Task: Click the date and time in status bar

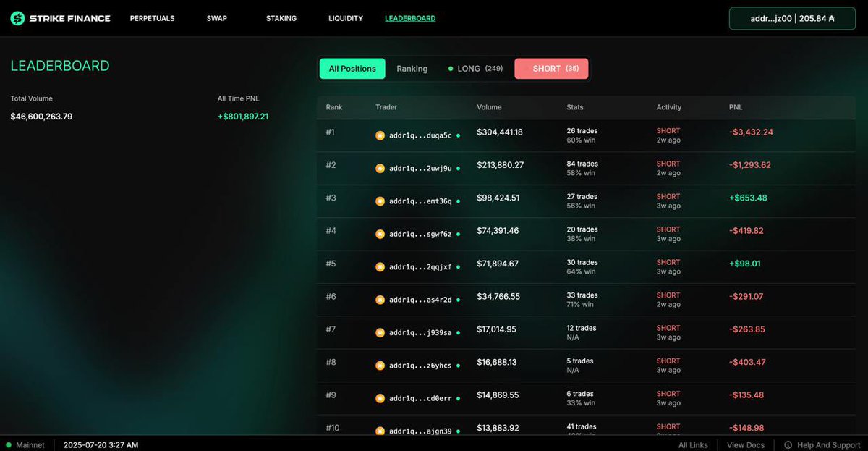Action: pos(101,445)
